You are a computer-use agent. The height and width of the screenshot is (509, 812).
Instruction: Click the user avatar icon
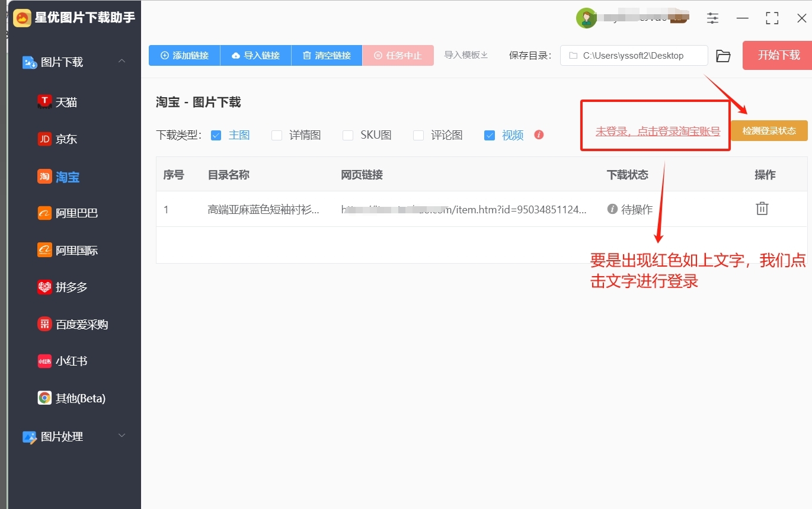coord(586,18)
